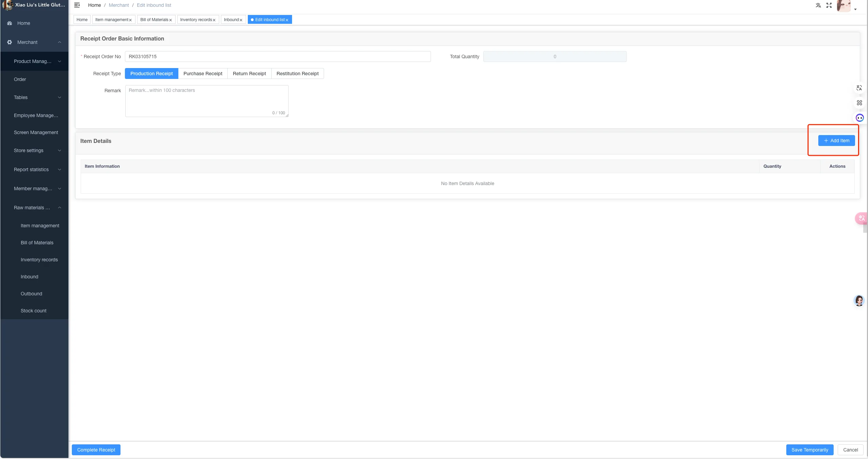Screen dimensions: 868x459
Task: Toggle the fullscreen icon in the header
Action: [x=829, y=5]
